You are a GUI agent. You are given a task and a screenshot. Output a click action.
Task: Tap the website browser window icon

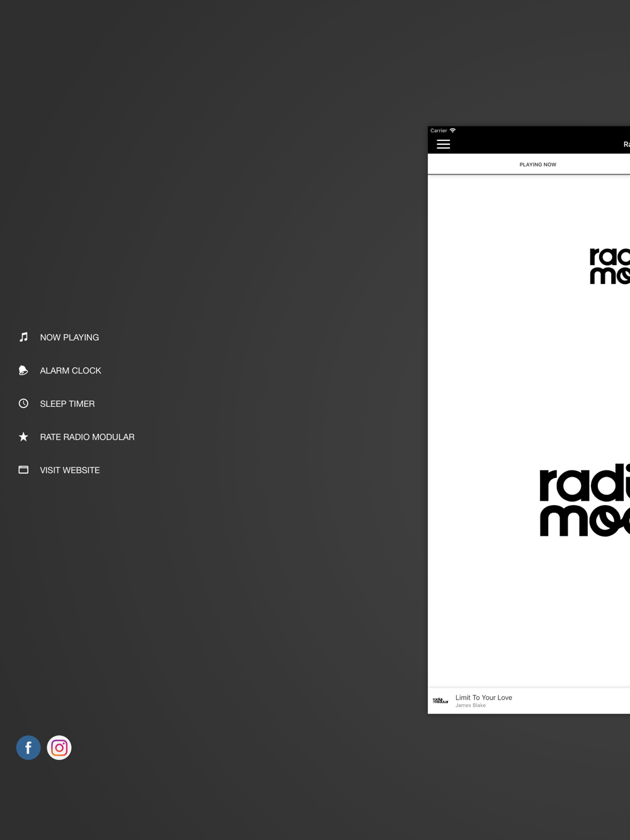[23, 470]
